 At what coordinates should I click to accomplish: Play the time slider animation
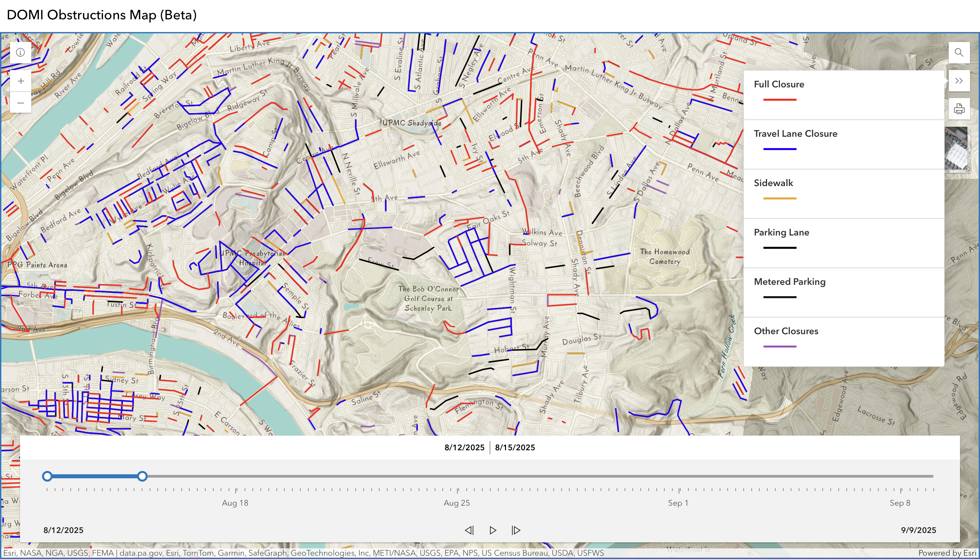(x=493, y=530)
